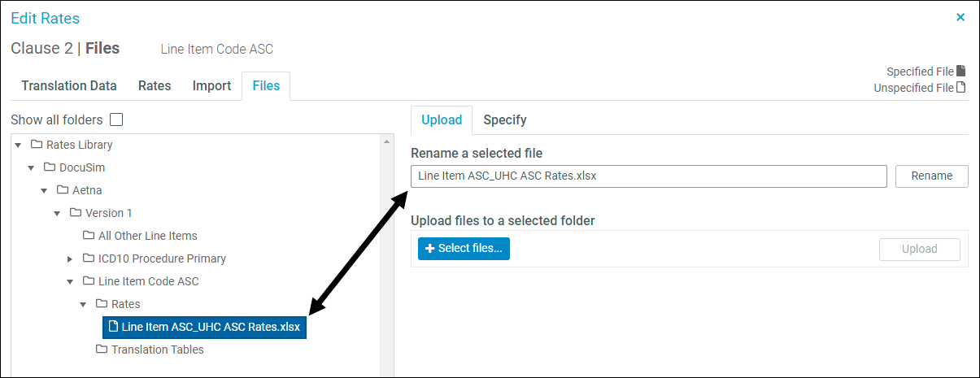This screenshot has height=378, width=980.
Task: Open the Specify tab
Action: pyautogui.click(x=505, y=119)
